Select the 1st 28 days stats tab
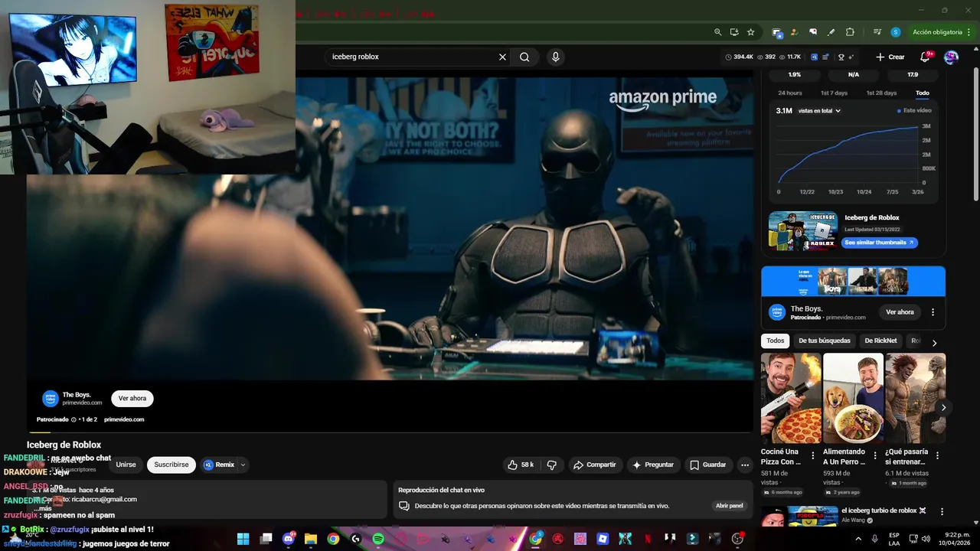 [881, 93]
